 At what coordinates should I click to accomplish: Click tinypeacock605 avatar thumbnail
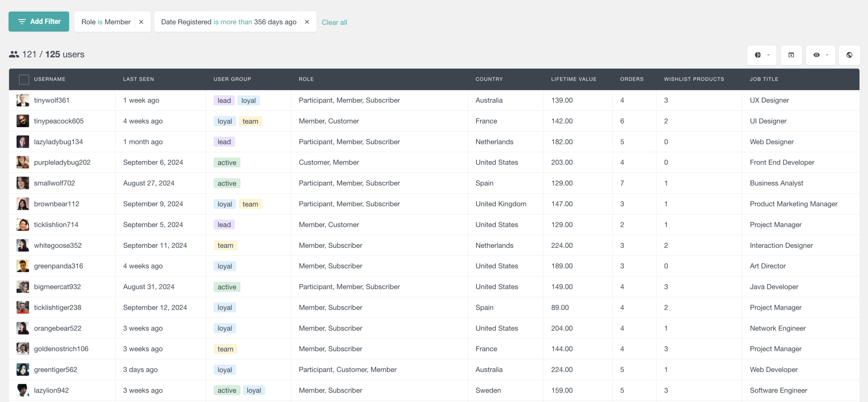click(x=23, y=121)
